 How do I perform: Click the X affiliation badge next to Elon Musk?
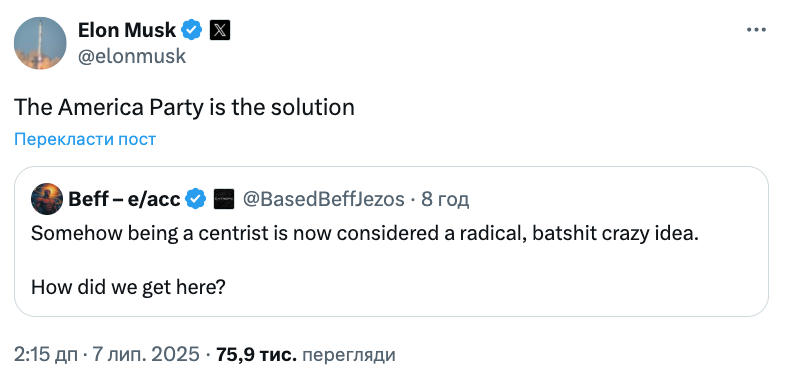tap(219, 31)
